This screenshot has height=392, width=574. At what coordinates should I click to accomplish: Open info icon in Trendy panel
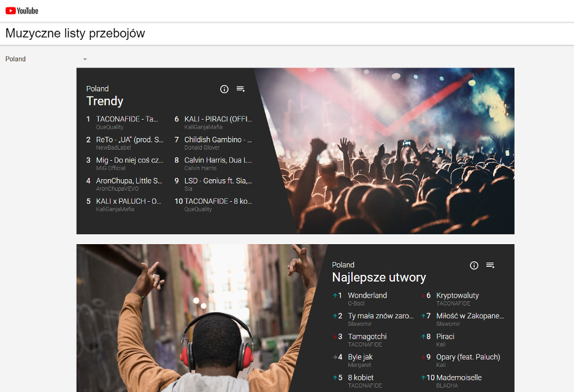pos(224,89)
